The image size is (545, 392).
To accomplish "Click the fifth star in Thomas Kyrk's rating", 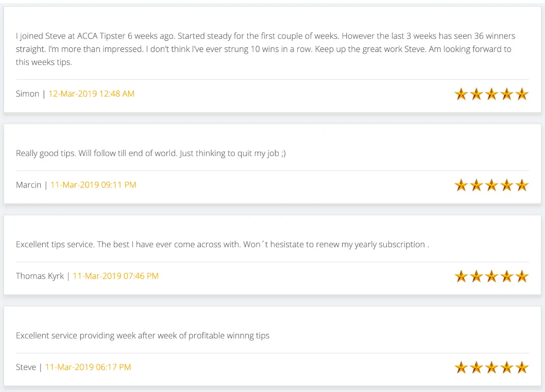I will [522, 276].
